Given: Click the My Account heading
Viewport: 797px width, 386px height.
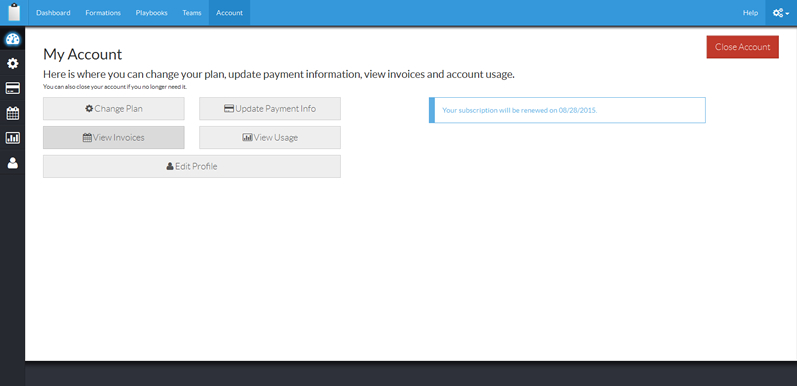Looking at the screenshot, I should point(83,54).
